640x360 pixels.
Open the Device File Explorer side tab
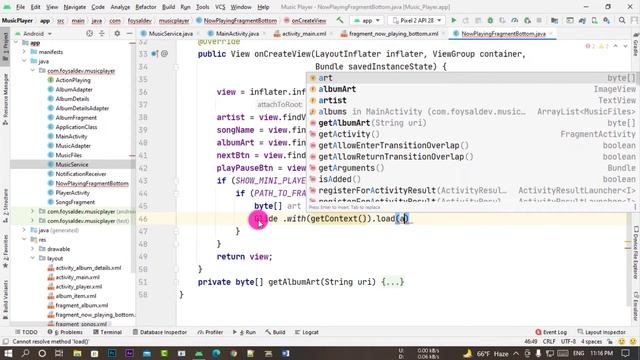point(636,253)
